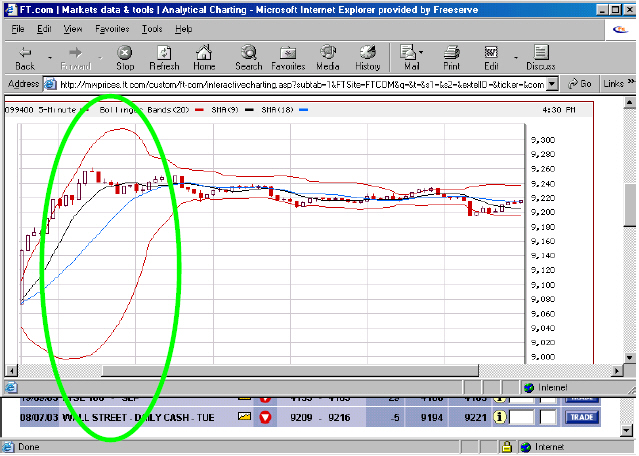Click the page icon in Address bar
The image size is (639, 456).
[50, 84]
